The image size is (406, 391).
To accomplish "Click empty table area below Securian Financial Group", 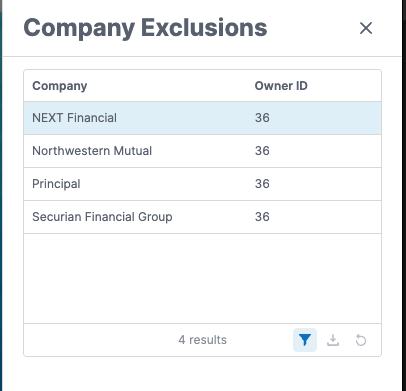I will (x=202, y=278).
